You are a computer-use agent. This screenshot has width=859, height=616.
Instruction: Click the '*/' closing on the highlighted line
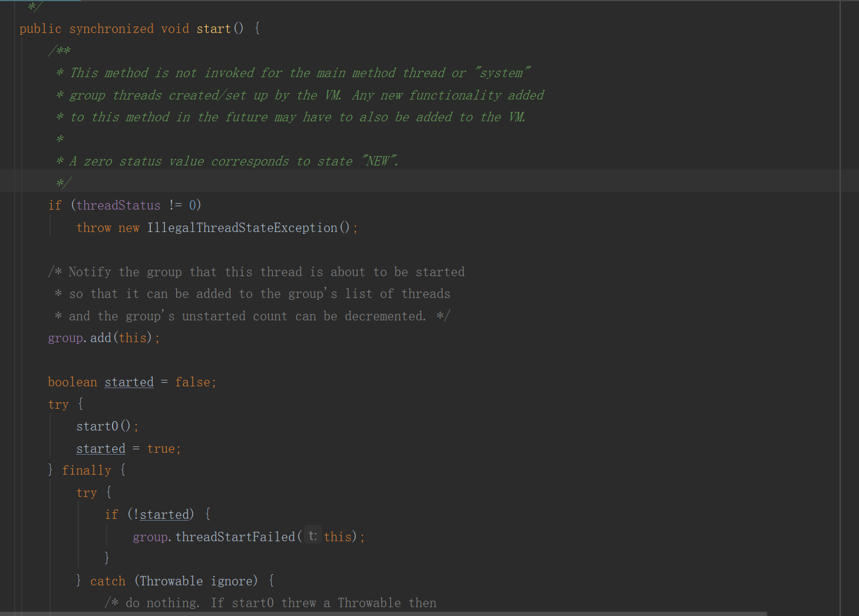(x=63, y=183)
